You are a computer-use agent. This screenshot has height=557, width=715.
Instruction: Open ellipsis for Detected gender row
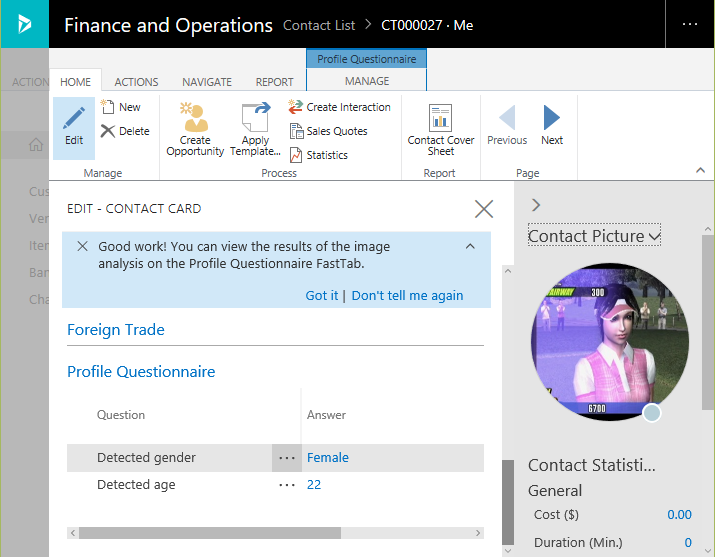[x=287, y=458]
